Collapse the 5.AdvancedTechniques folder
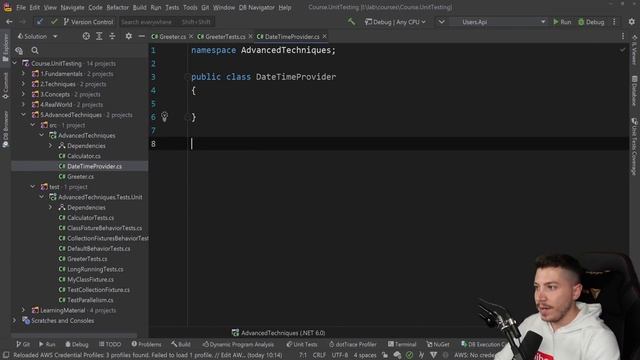This screenshot has width=640, height=360. [23, 115]
